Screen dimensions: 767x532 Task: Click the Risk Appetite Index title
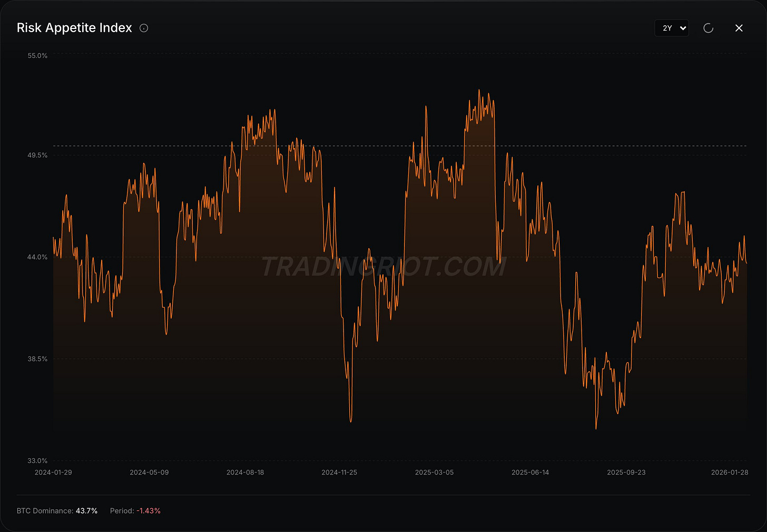pos(74,28)
